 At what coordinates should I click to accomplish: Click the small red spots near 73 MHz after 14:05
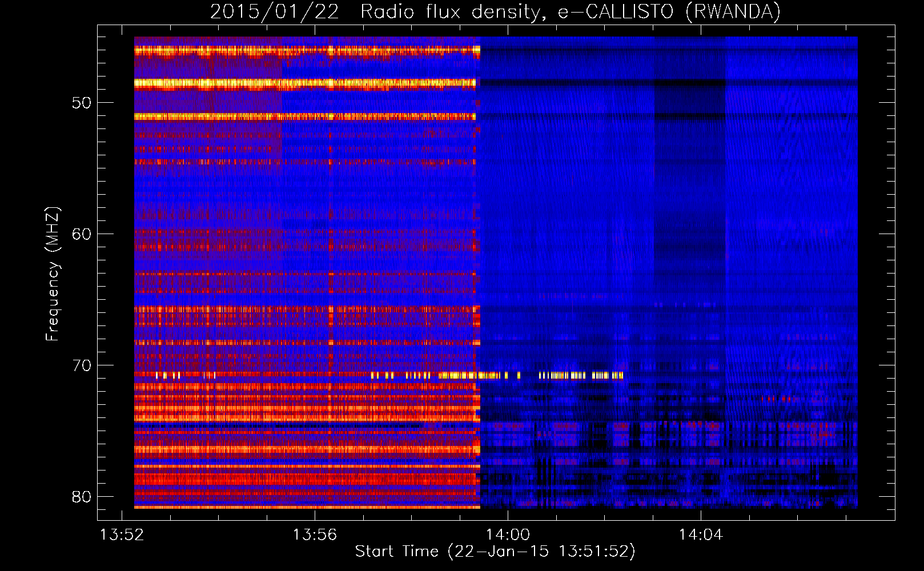(776, 399)
